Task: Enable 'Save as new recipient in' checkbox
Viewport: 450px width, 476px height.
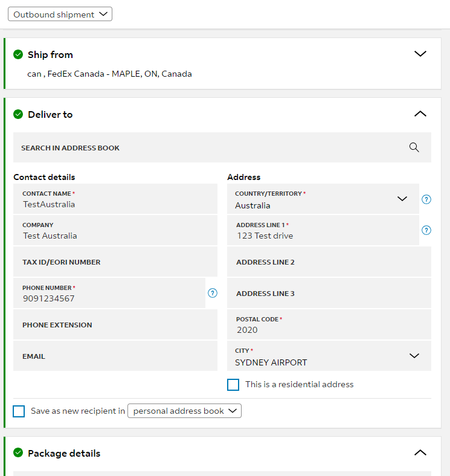Action: pos(19,411)
